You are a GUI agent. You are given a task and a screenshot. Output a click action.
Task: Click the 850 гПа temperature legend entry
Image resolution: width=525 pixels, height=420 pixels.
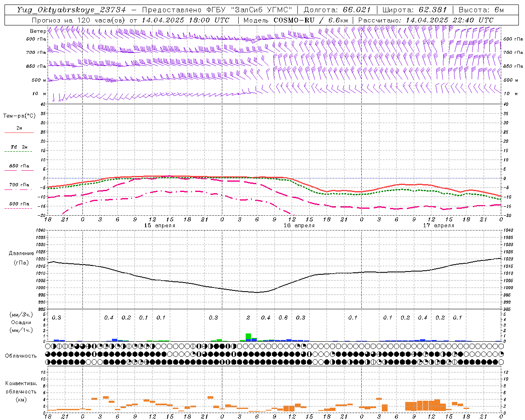coord(19,166)
